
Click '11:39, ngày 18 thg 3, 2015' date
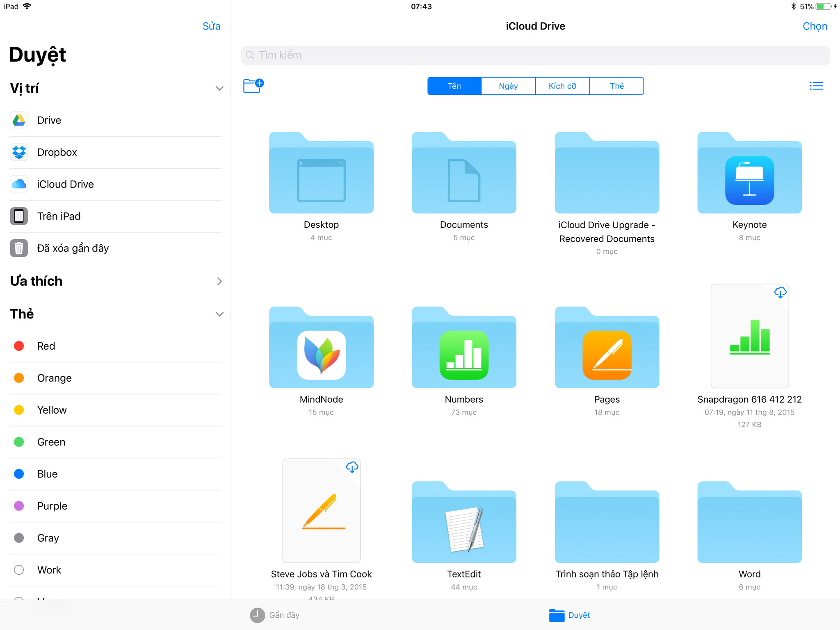point(321,587)
